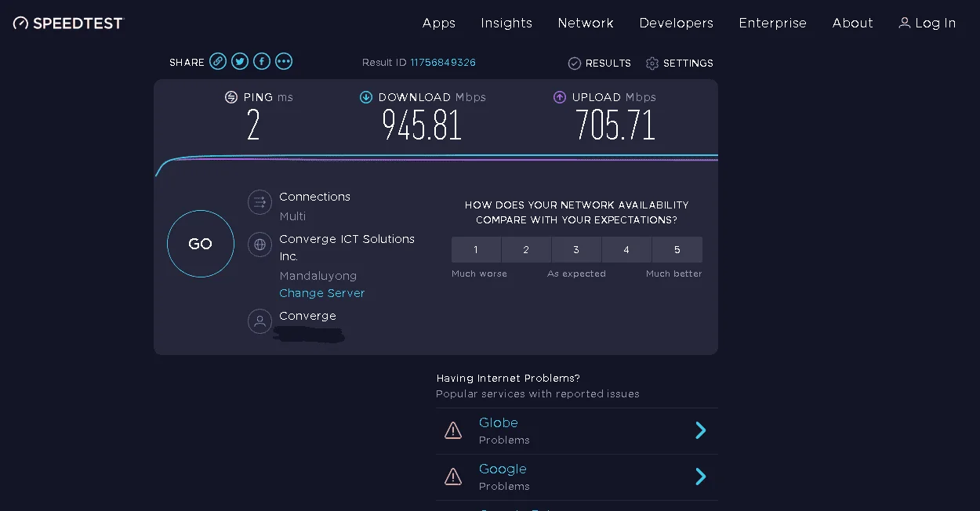Screen dimensions: 980x511
Task: Click the Download arrow icon
Action: pyautogui.click(x=366, y=97)
